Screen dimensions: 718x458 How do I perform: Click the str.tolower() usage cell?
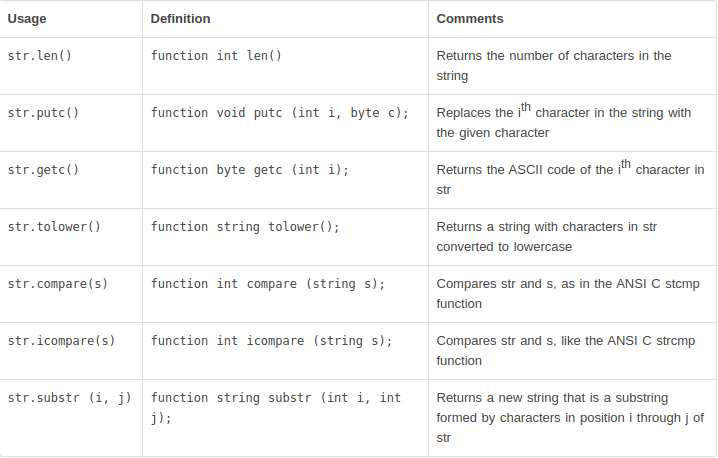click(54, 227)
